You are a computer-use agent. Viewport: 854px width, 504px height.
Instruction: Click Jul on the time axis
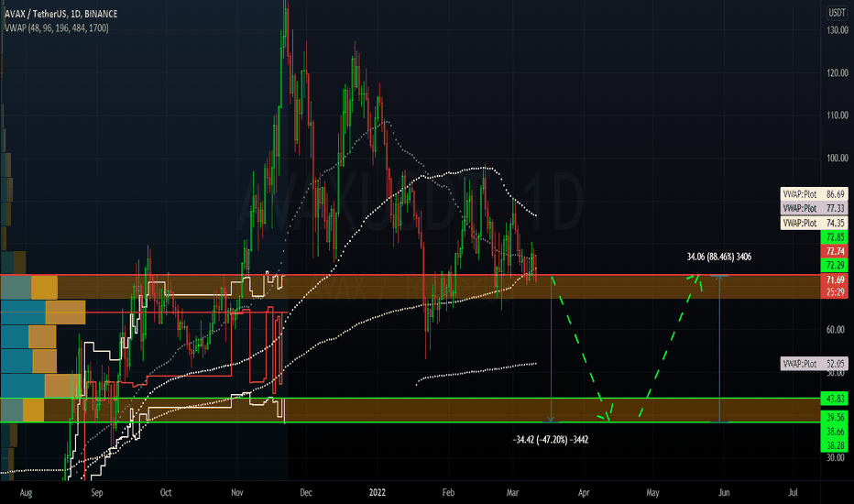pyautogui.click(x=793, y=493)
